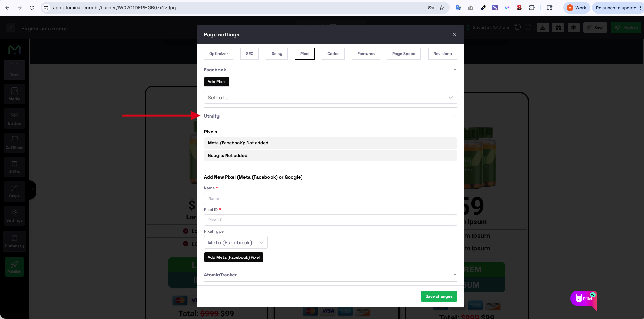644x319 pixels.
Task: Open the Summary sidebar panel
Action: (x=15, y=241)
